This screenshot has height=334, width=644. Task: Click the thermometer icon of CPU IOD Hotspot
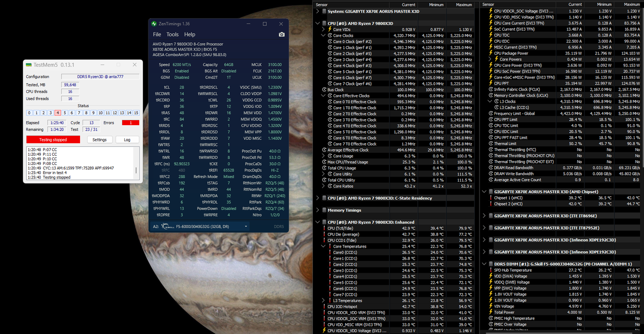coord(324,306)
